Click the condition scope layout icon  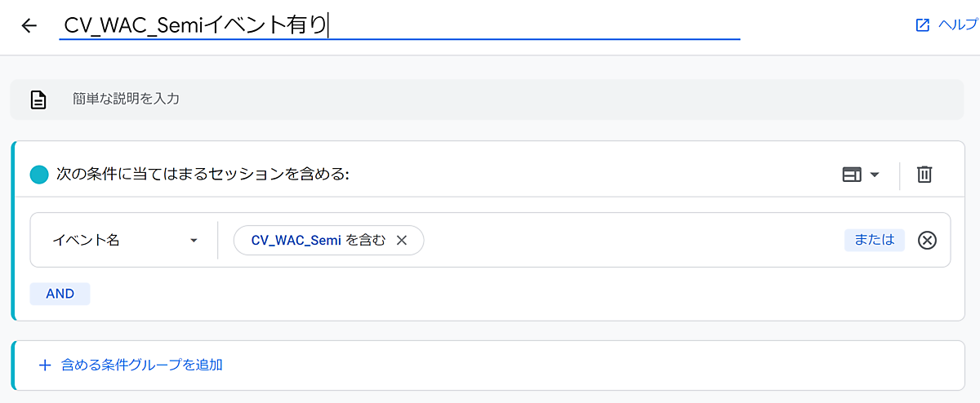[x=852, y=175]
